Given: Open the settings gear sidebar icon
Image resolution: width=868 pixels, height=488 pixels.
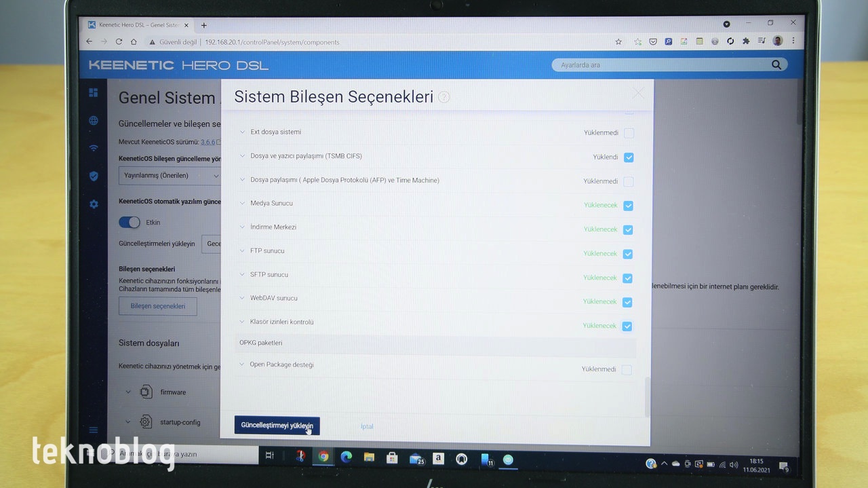Looking at the screenshot, I should tap(94, 204).
